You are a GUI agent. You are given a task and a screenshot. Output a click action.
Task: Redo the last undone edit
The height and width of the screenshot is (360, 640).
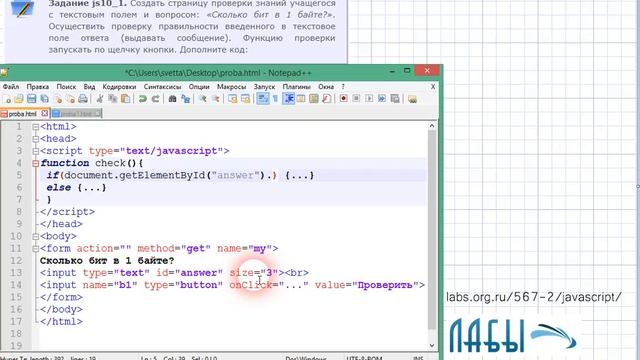tap(156, 99)
